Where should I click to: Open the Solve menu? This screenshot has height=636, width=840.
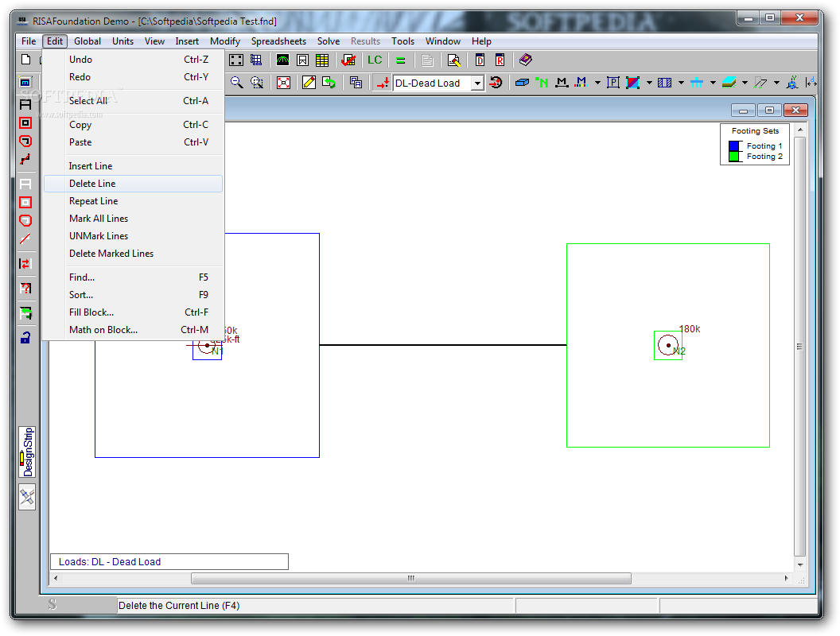329,41
